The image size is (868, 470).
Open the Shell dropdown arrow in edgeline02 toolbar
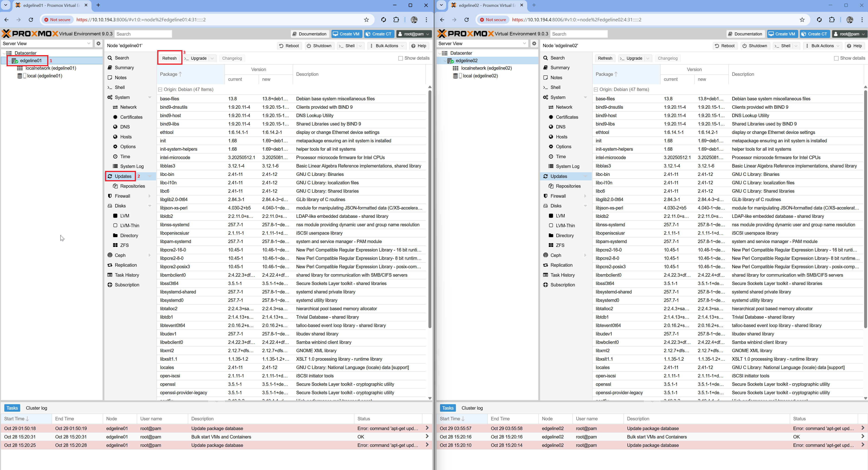pyautogui.click(x=796, y=46)
